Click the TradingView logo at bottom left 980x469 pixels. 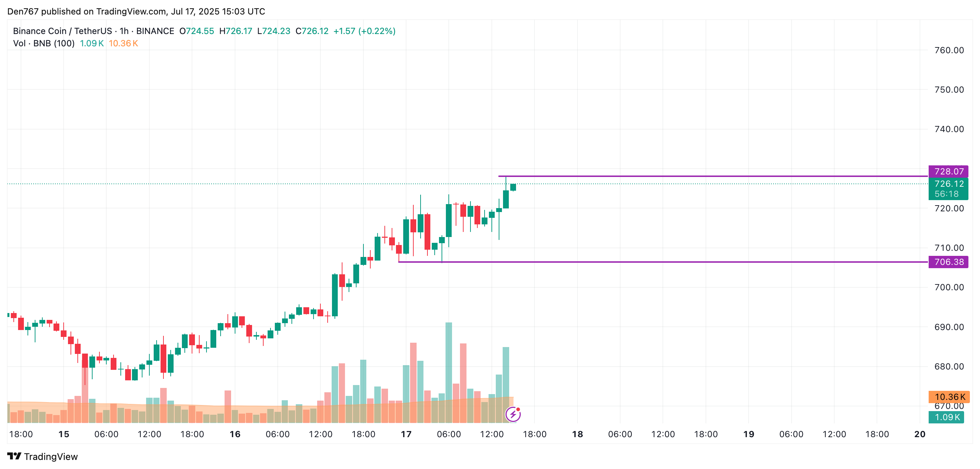point(43,456)
